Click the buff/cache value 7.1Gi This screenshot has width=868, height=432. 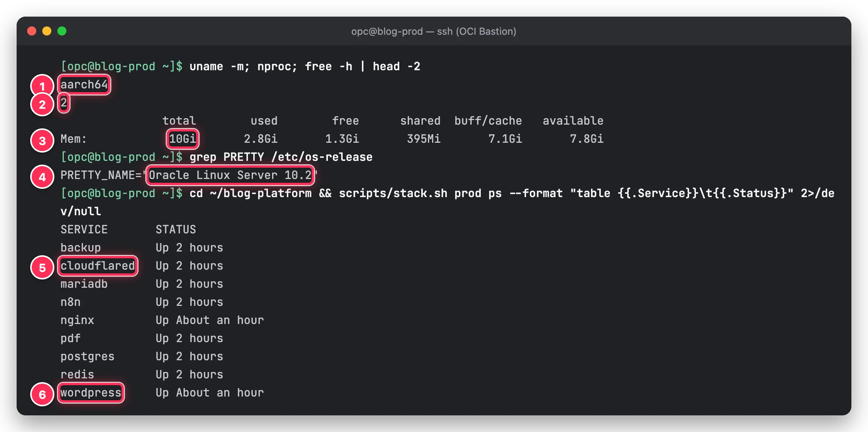[505, 139]
